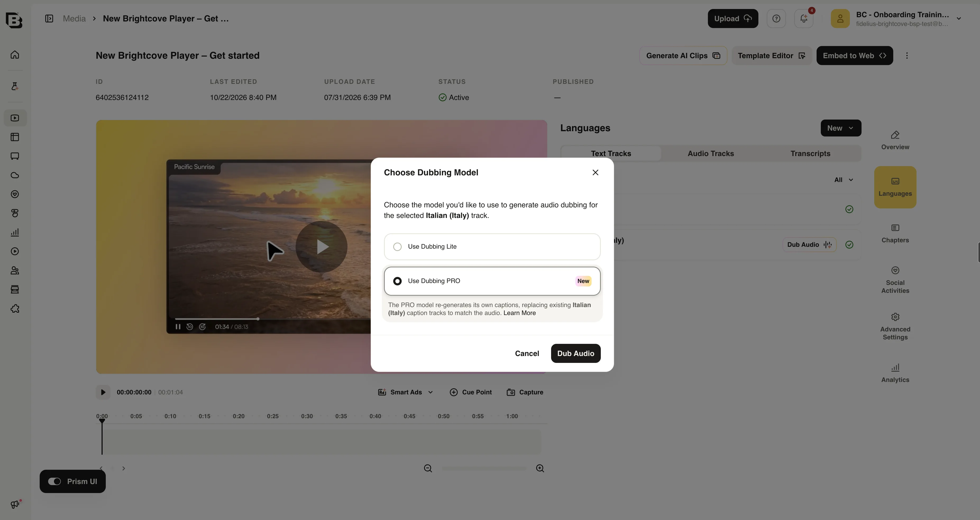Expand the account menu chevron
Screen dimensions: 980x520
pyautogui.click(x=959, y=19)
